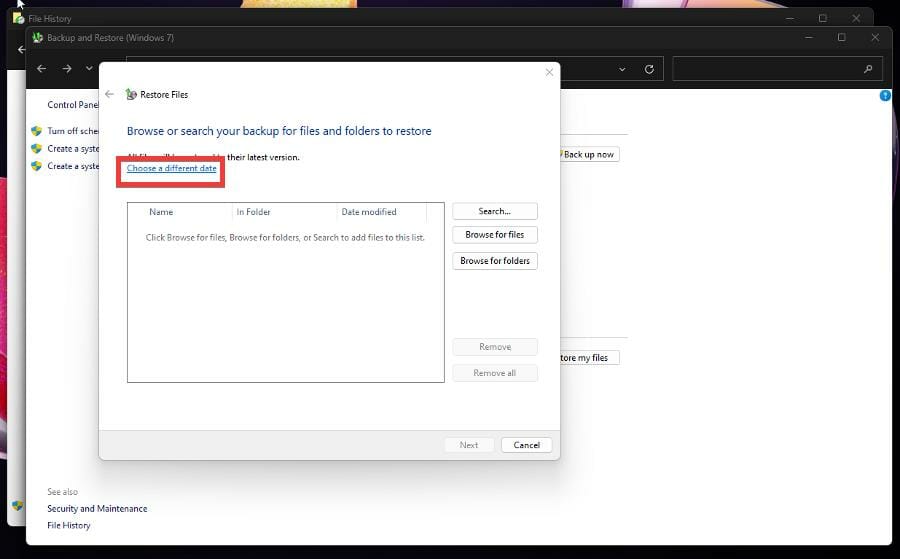Go back using Restore Files back arrow
The width and height of the screenshot is (900, 559).
(x=109, y=94)
